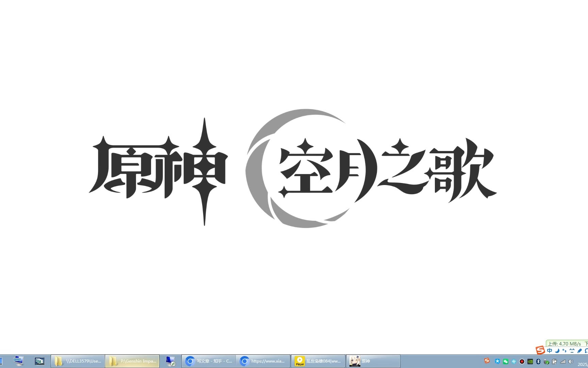
Task: Click the volume speaker tray icon
Action: pyautogui.click(x=571, y=362)
